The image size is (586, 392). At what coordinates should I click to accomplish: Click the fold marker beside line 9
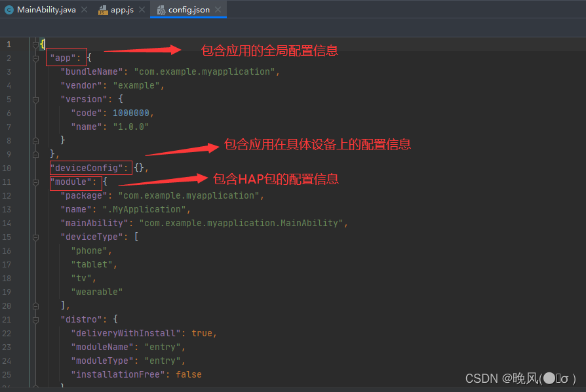pos(35,153)
